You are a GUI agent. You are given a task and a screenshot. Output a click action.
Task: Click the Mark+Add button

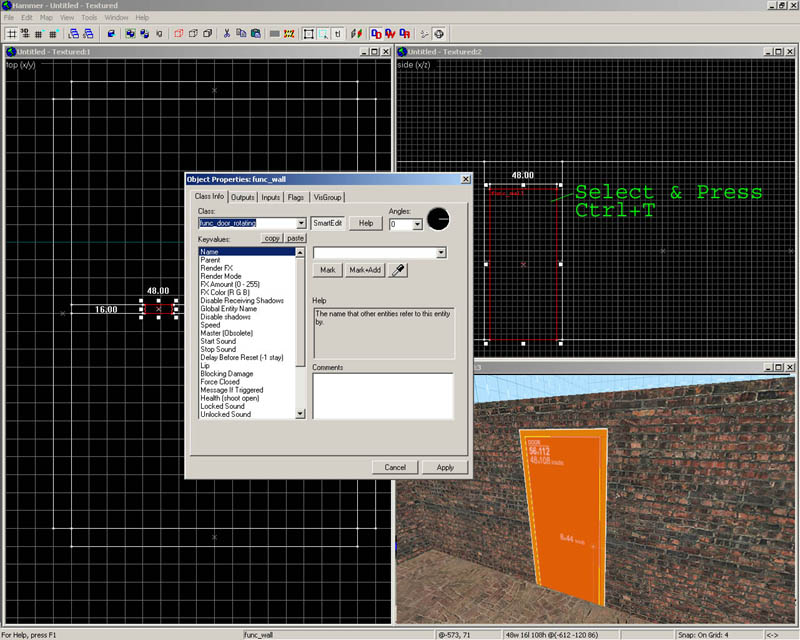pos(364,270)
